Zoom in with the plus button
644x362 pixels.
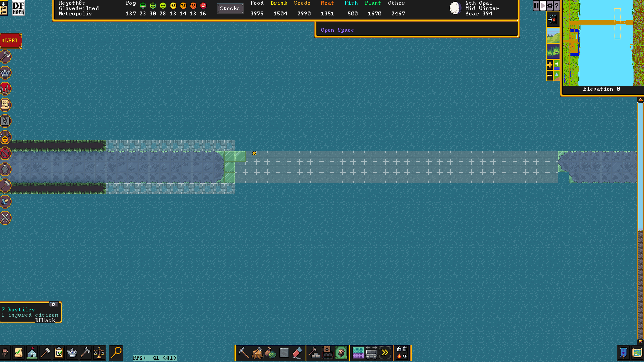550,65
